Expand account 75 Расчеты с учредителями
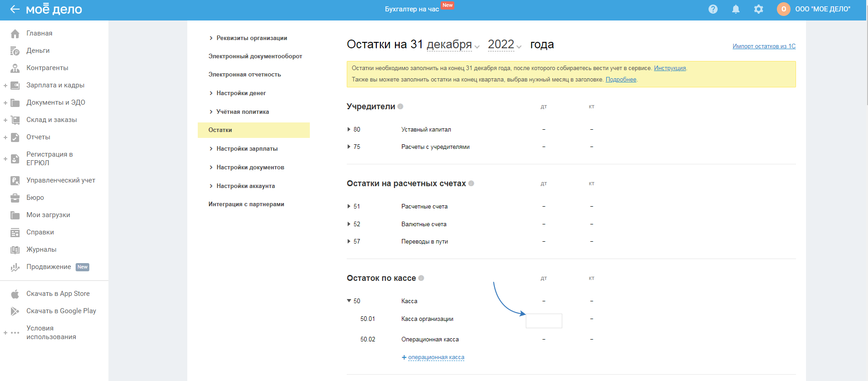 click(x=349, y=147)
